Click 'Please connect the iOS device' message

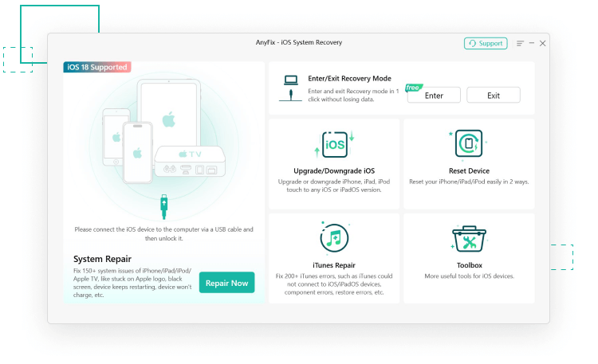(x=164, y=233)
